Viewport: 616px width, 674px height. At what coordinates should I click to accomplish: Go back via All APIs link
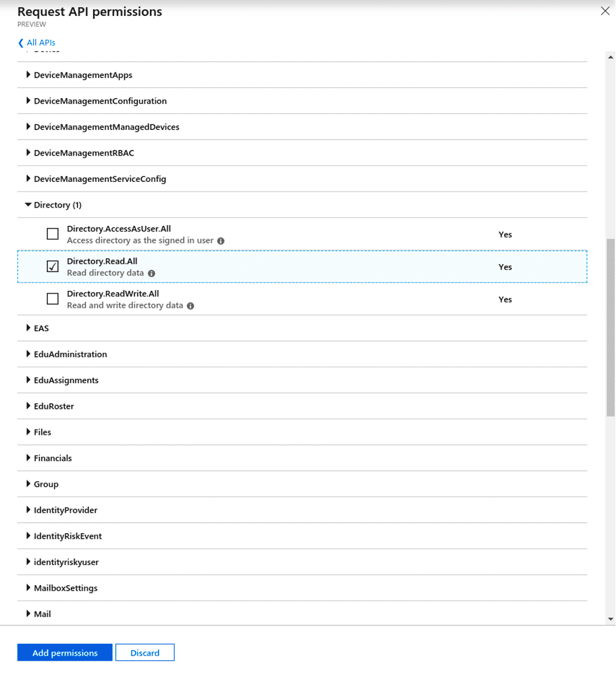[41, 43]
